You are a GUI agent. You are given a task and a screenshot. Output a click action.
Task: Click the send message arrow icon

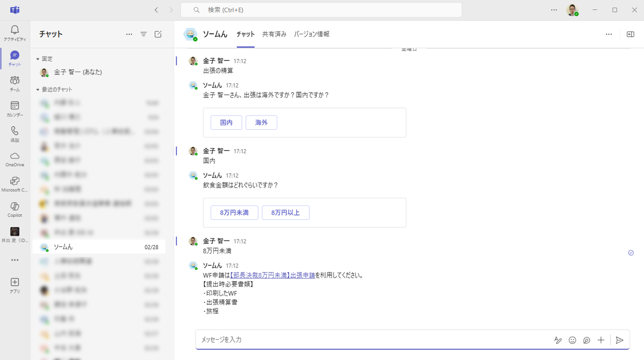619,340
